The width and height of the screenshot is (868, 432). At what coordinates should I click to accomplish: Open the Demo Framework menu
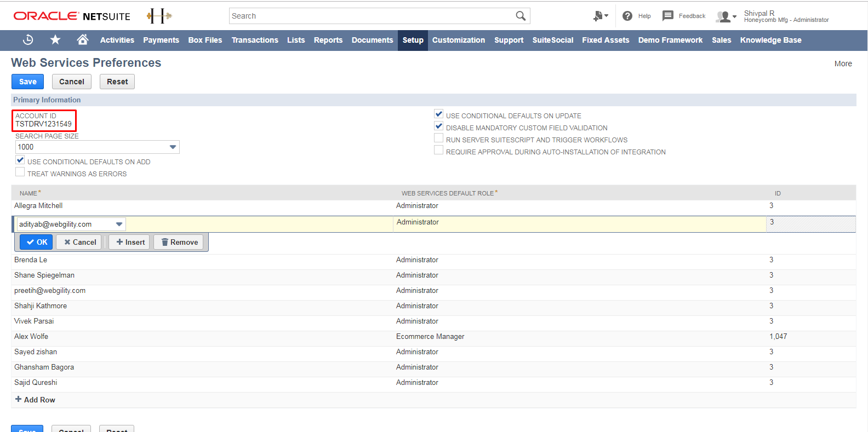[x=670, y=40]
